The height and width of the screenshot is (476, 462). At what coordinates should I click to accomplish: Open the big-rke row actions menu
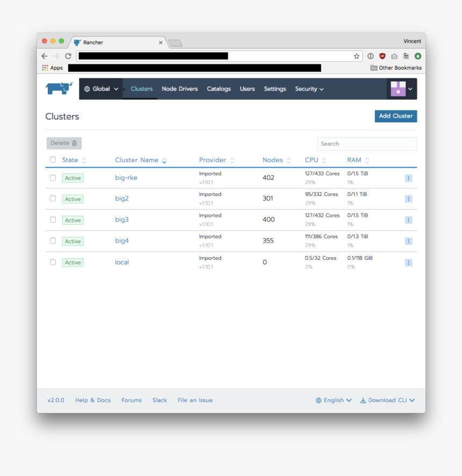click(408, 178)
